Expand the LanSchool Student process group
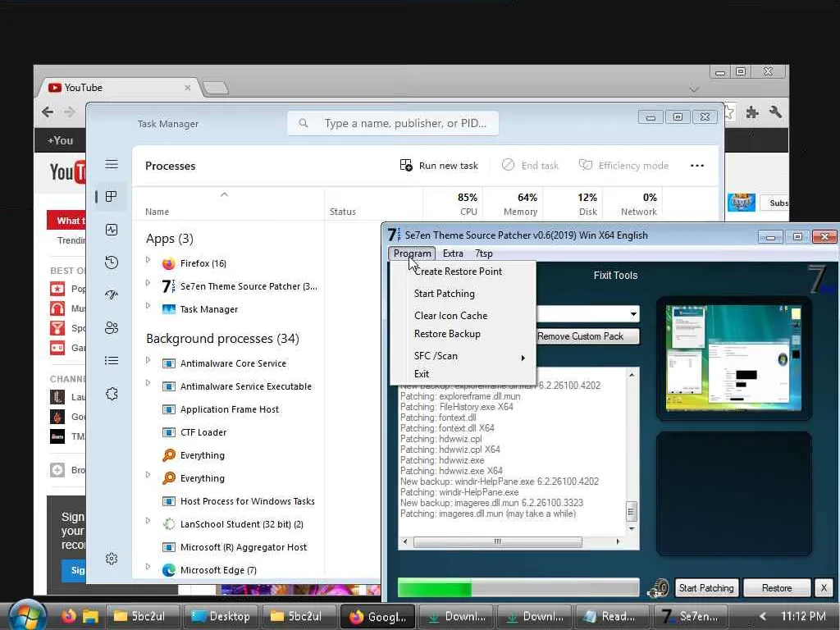 tap(148, 521)
